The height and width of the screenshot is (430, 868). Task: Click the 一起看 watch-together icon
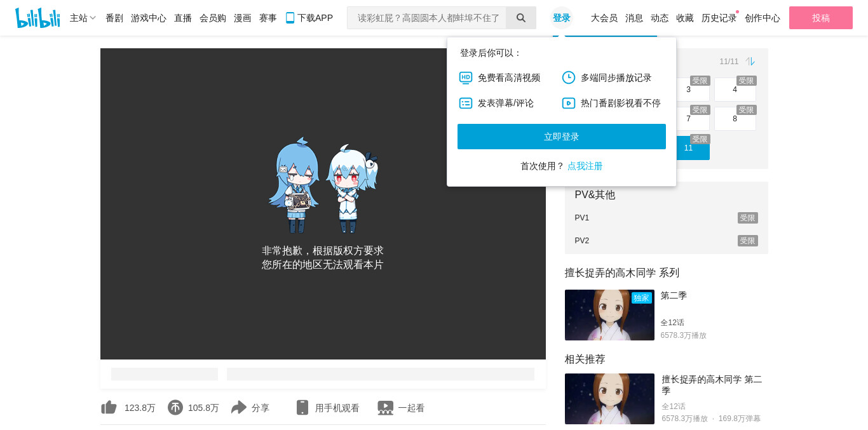[385, 408]
